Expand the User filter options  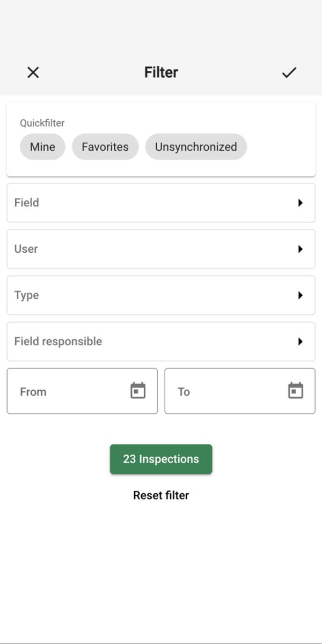click(x=161, y=248)
